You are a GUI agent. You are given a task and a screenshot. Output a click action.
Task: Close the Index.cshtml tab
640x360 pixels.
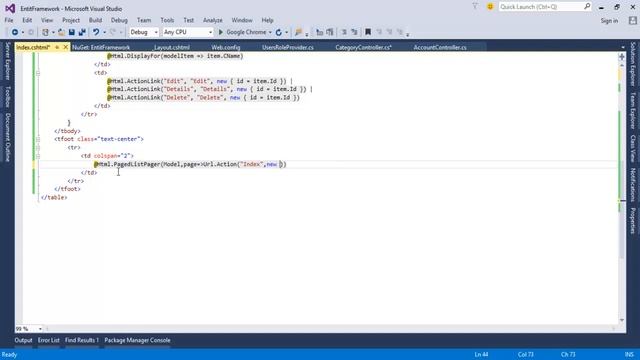click(65, 47)
